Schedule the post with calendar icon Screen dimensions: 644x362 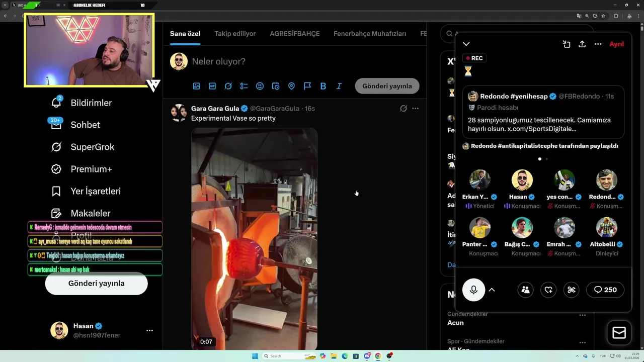(x=276, y=86)
